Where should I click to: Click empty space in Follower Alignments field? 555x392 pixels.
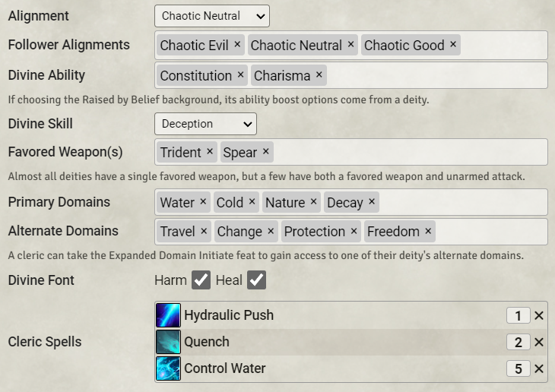pos(502,46)
